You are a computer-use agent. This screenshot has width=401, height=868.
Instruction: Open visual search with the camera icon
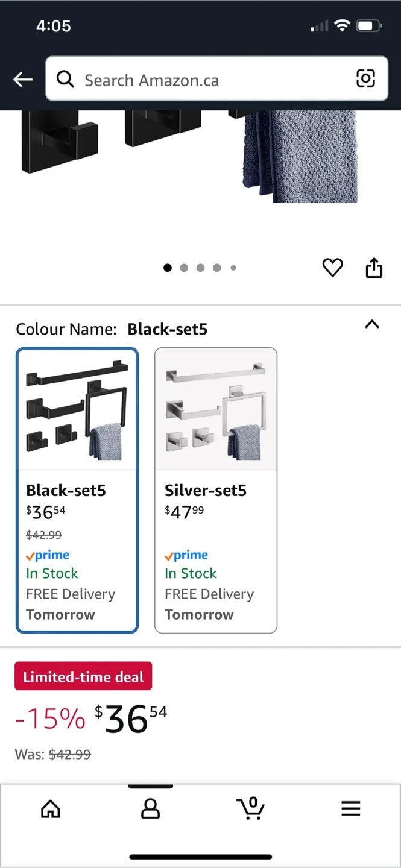coord(367,79)
